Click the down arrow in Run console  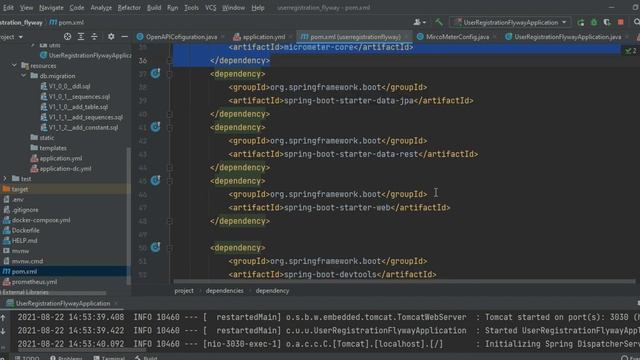3,331
